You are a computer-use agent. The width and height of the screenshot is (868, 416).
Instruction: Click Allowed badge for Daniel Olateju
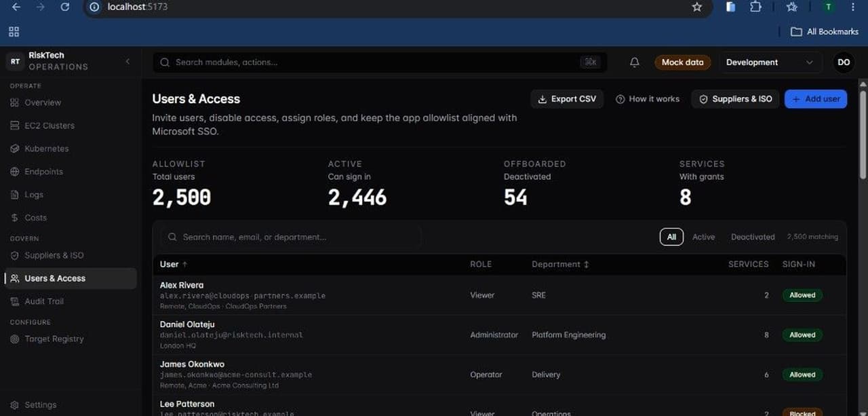(x=802, y=335)
